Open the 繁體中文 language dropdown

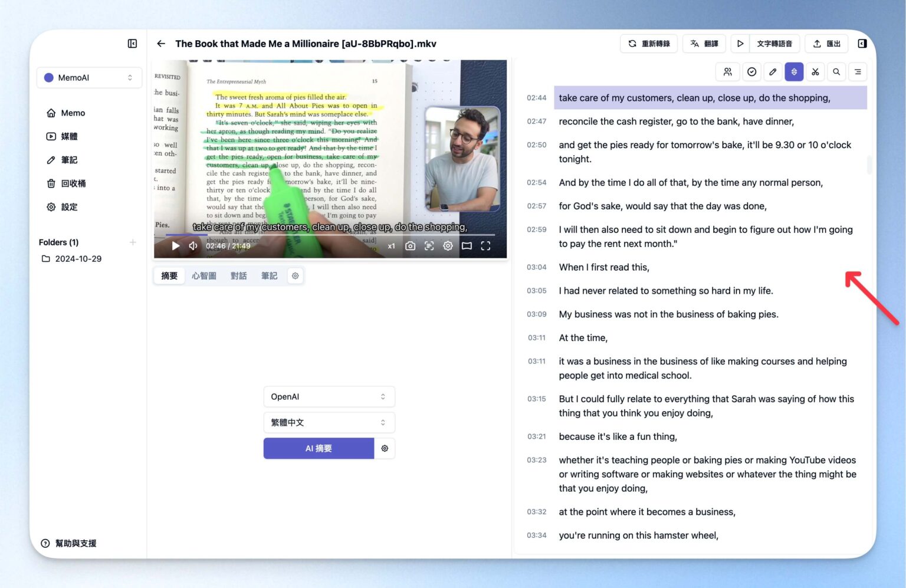[329, 423]
